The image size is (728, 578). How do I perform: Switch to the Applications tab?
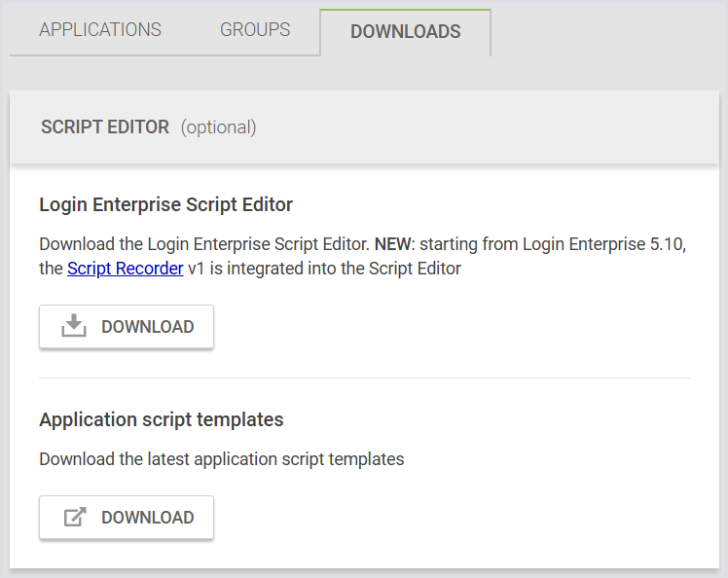[x=100, y=30]
